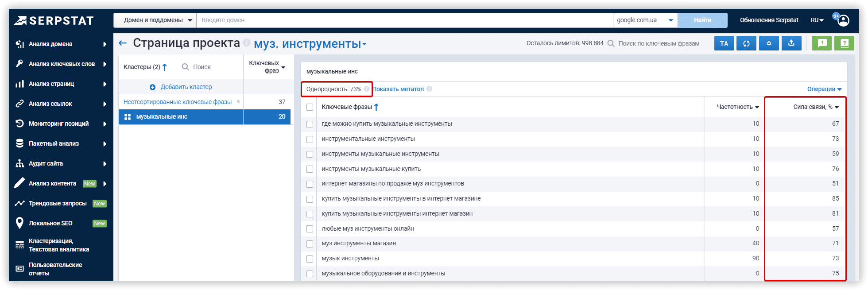Click the info icon next to Страница проекта

(x=247, y=43)
